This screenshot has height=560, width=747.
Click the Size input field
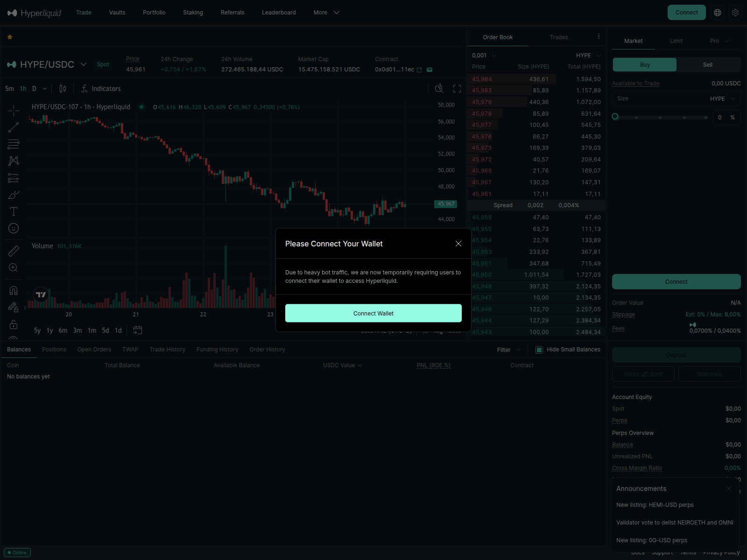(676, 99)
